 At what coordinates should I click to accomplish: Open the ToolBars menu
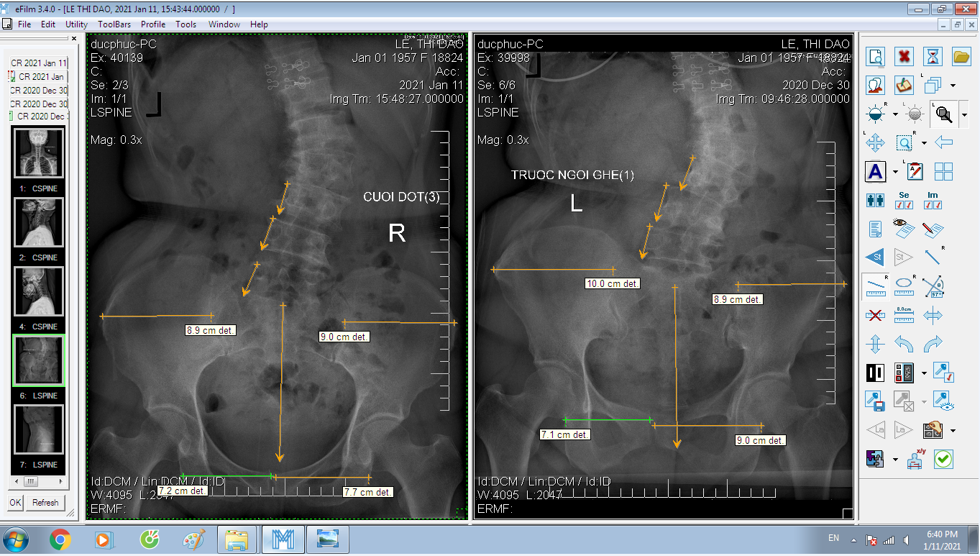click(115, 24)
